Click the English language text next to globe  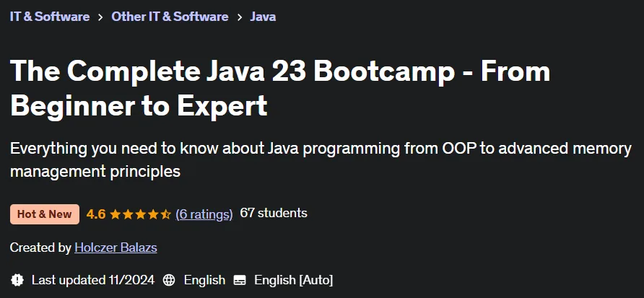pyautogui.click(x=204, y=280)
